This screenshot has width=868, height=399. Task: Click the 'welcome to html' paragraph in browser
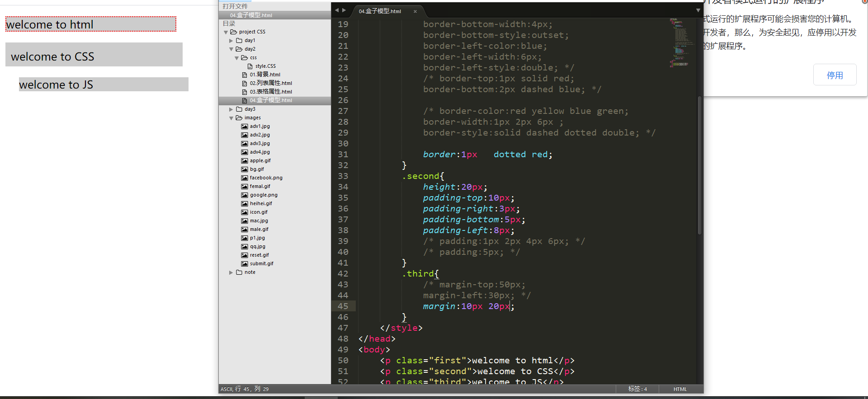(90, 24)
